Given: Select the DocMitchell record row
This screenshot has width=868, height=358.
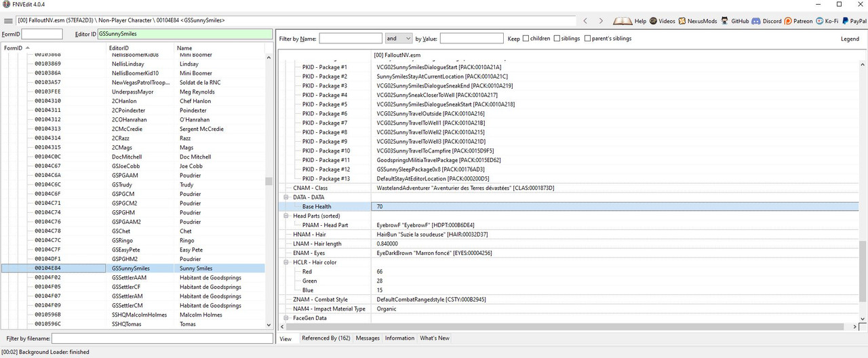Looking at the screenshot, I should 133,157.
